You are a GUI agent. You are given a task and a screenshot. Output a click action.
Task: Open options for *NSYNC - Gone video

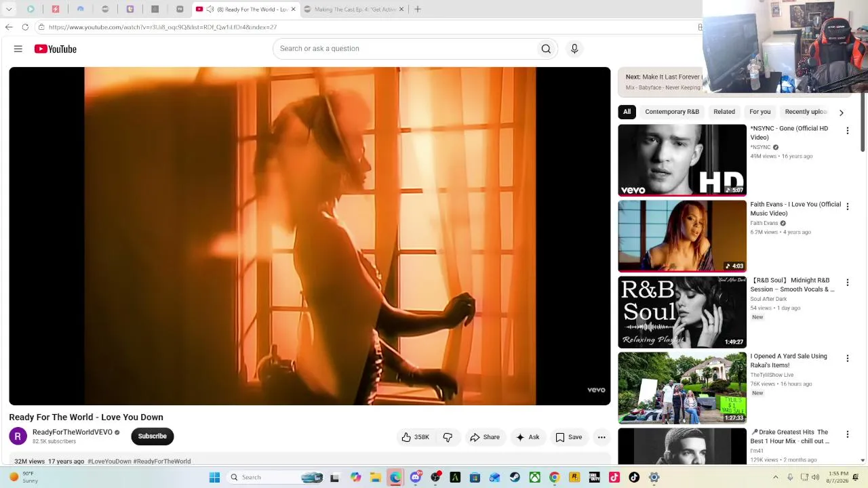pyautogui.click(x=847, y=131)
